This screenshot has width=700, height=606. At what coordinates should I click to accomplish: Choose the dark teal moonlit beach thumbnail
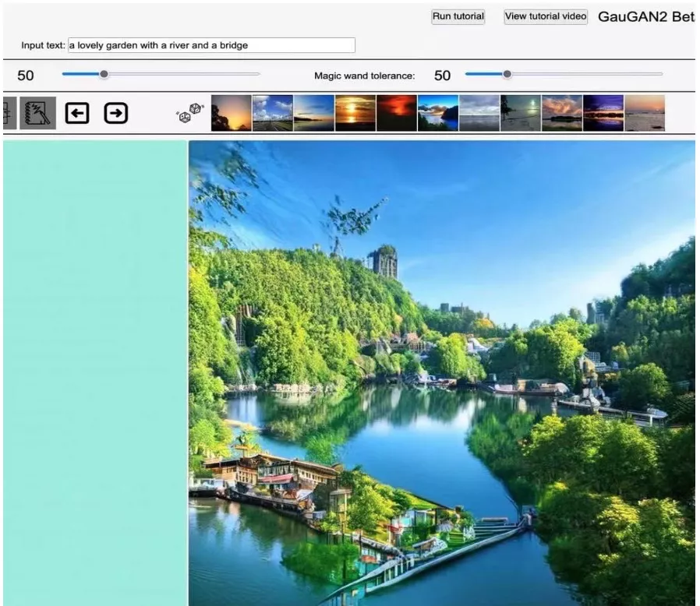pos(521,113)
